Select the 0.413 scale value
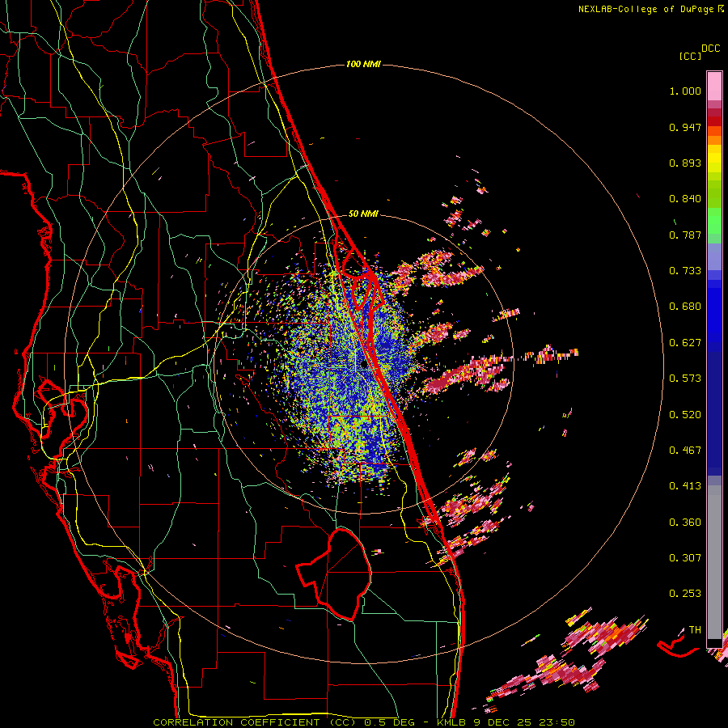728x728 pixels. click(685, 486)
